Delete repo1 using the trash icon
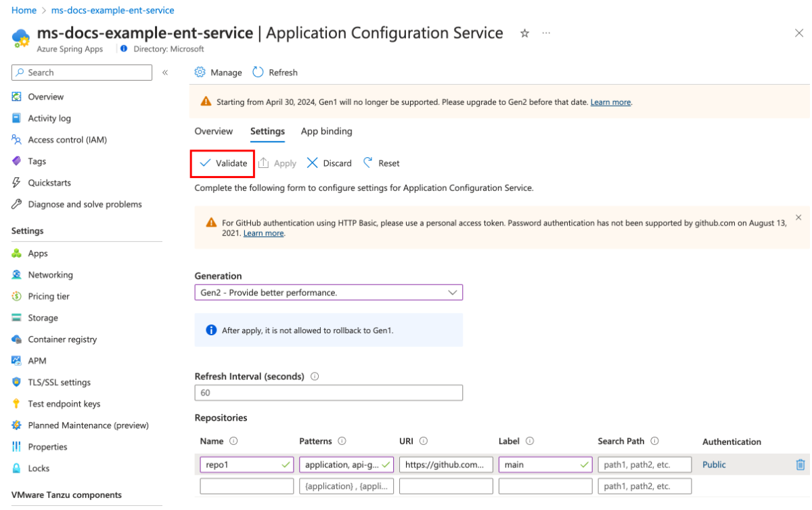The width and height of the screenshot is (812, 510). click(x=800, y=465)
